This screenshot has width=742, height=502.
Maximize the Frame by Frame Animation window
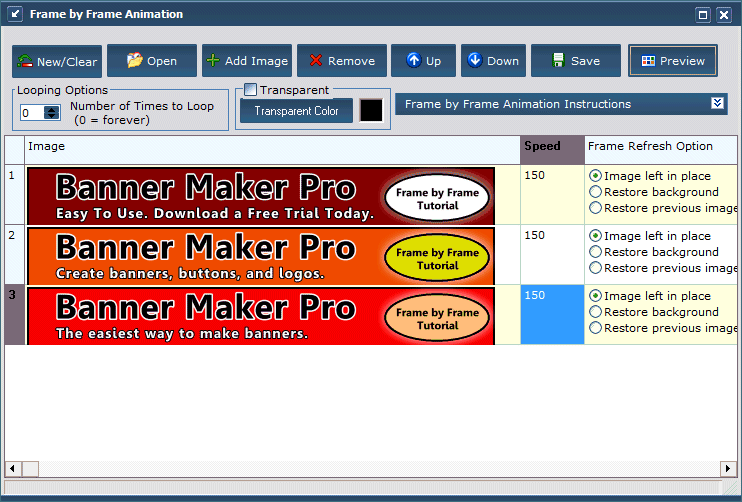[703, 15]
